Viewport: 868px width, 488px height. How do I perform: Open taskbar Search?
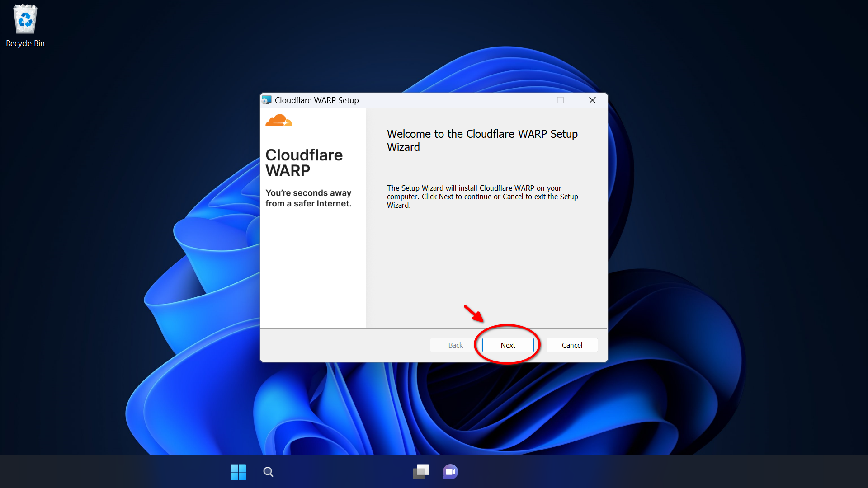[268, 472]
